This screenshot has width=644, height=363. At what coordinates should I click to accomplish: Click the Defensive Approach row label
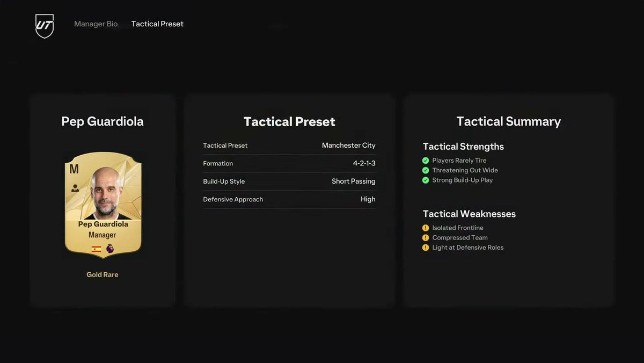[233, 199]
